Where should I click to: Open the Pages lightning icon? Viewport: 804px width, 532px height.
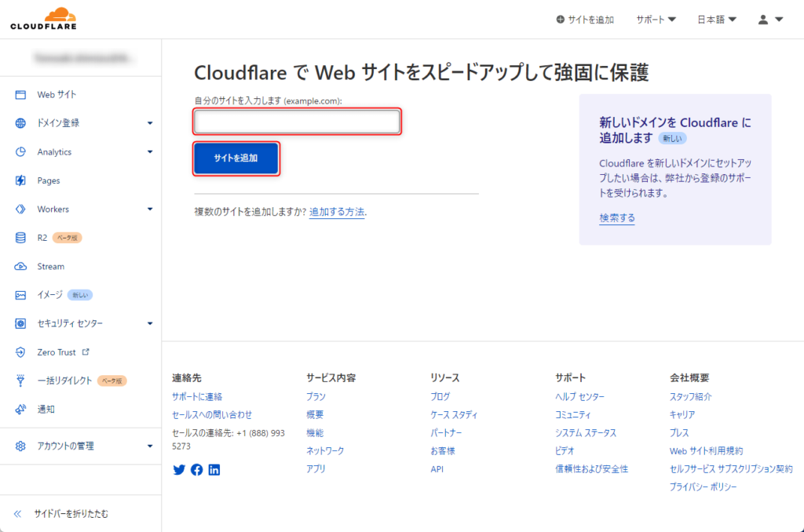[x=20, y=180]
